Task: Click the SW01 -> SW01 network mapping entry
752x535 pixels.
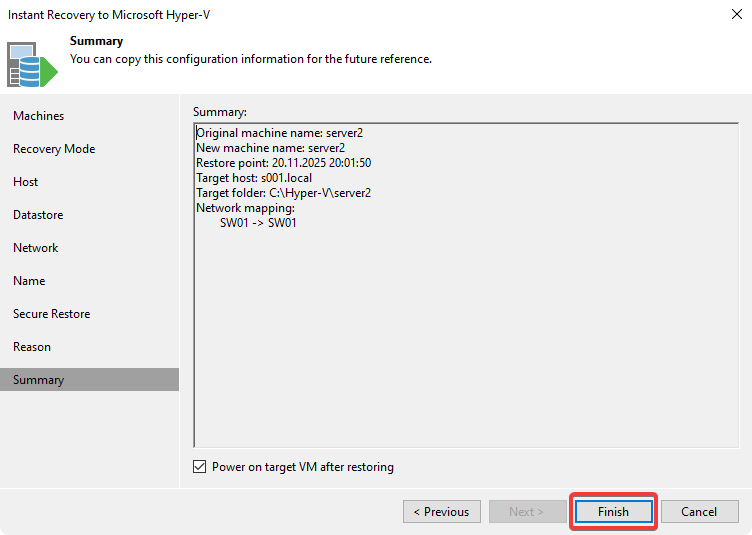Action: pos(258,223)
